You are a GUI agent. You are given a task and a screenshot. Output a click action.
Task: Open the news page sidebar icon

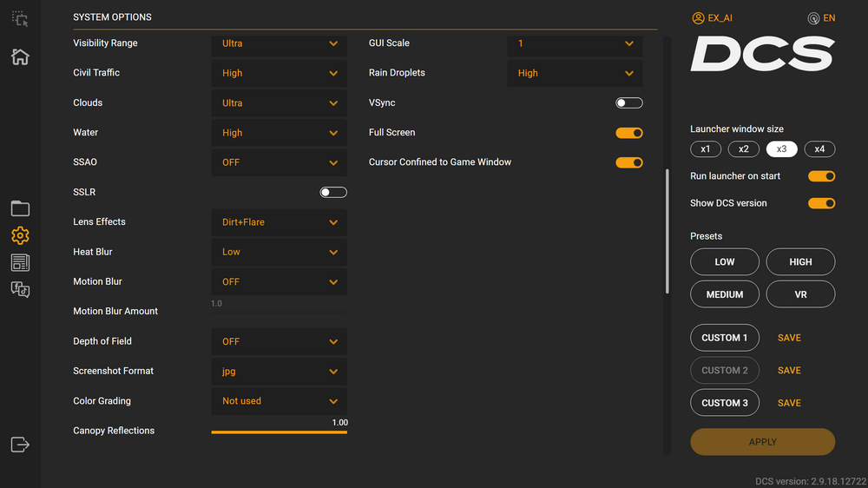click(x=20, y=262)
